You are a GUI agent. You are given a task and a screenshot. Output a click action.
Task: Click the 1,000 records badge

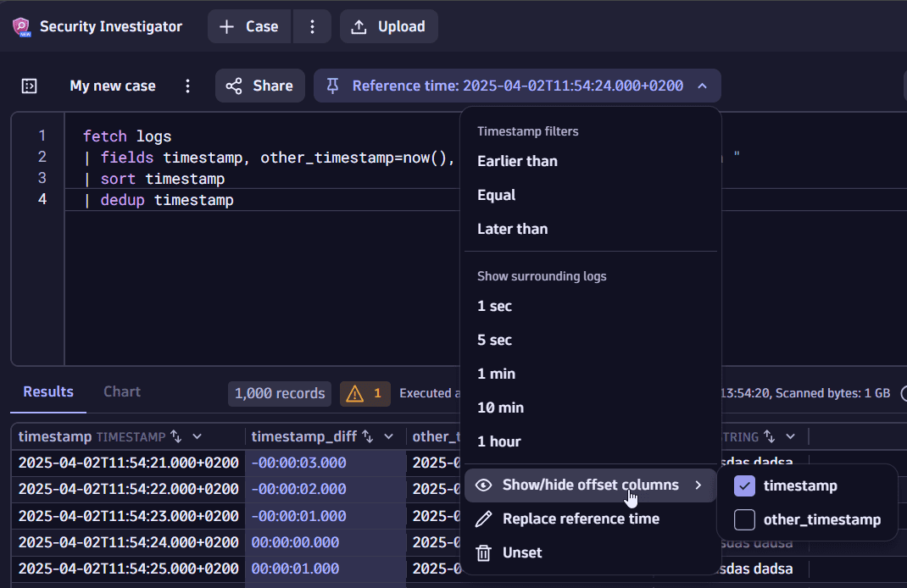click(280, 394)
